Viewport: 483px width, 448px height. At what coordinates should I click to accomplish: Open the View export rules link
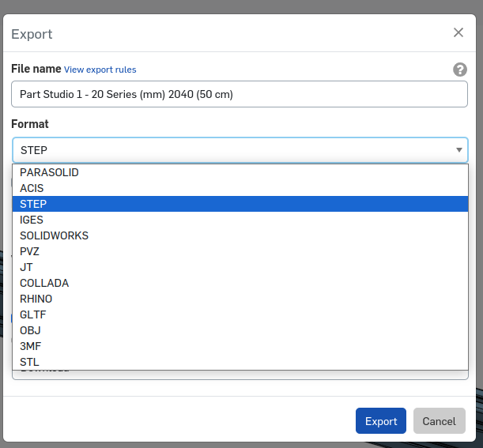coord(100,70)
